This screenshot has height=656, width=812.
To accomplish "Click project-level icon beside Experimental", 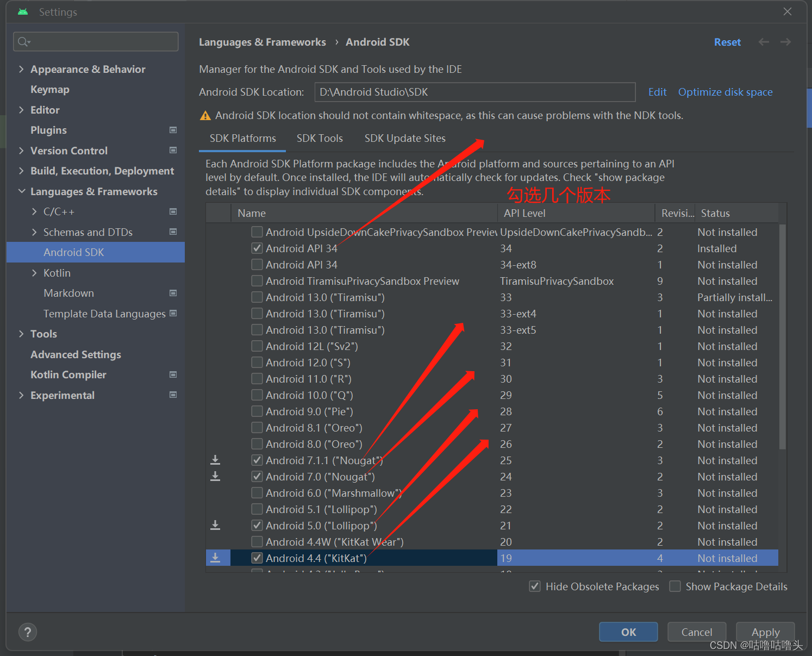I will (x=173, y=395).
